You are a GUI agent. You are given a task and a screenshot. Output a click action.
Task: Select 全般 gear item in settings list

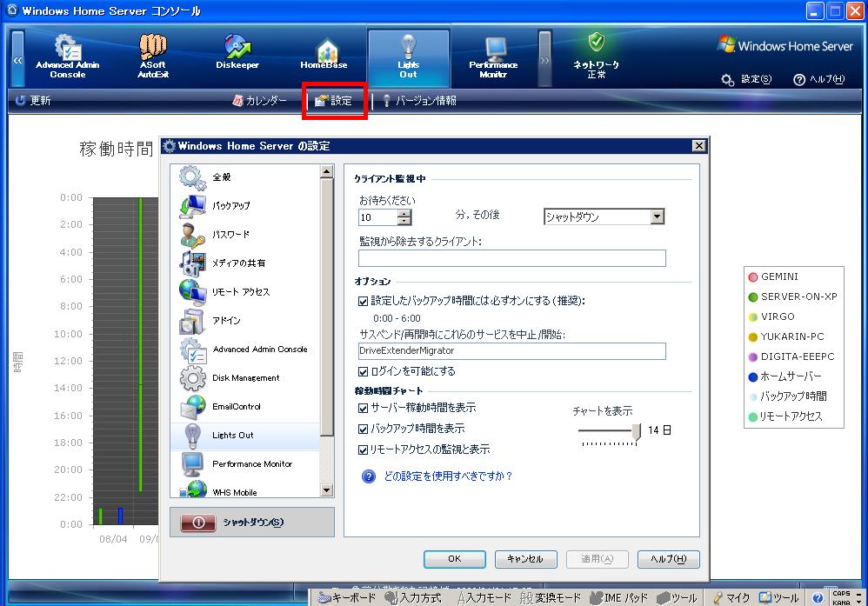pyautogui.click(x=245, y=177)
